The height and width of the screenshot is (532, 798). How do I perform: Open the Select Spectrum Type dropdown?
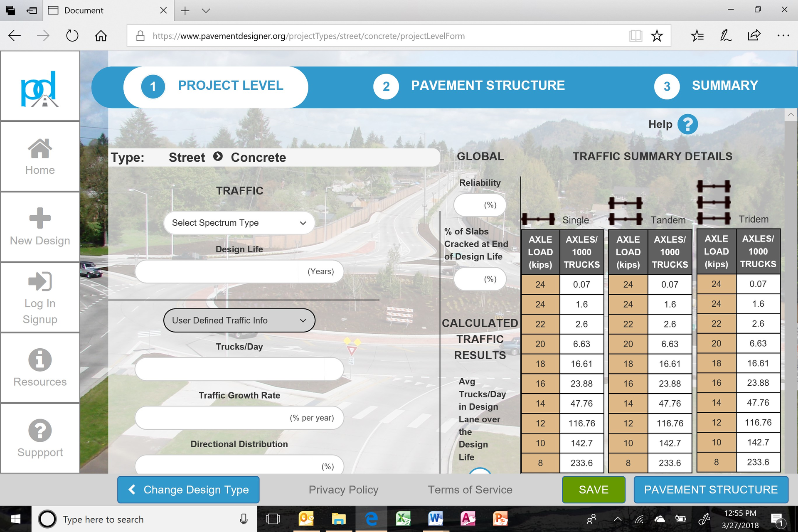(x=238, y=223)
